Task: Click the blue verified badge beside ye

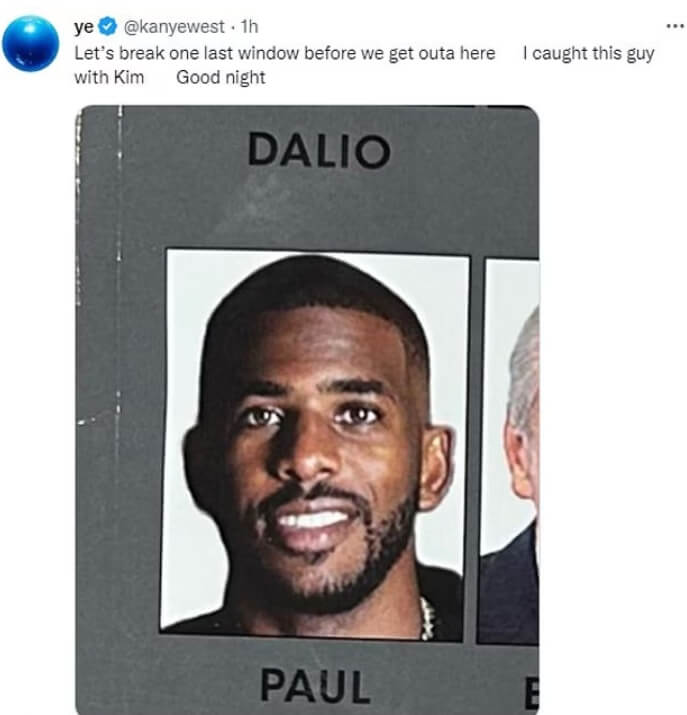Action: [108, 27]
